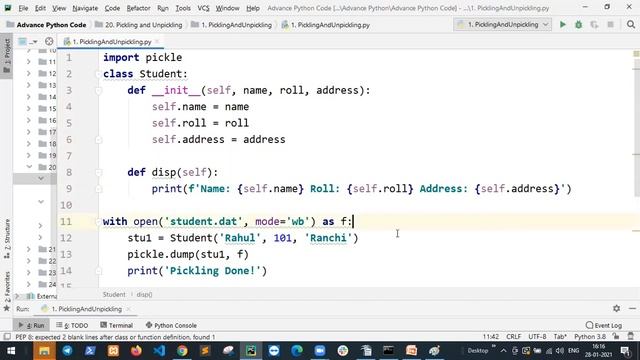Click the folder 21 icon in project tree
This screenshot has height=360, width=640.
[42, 249]
